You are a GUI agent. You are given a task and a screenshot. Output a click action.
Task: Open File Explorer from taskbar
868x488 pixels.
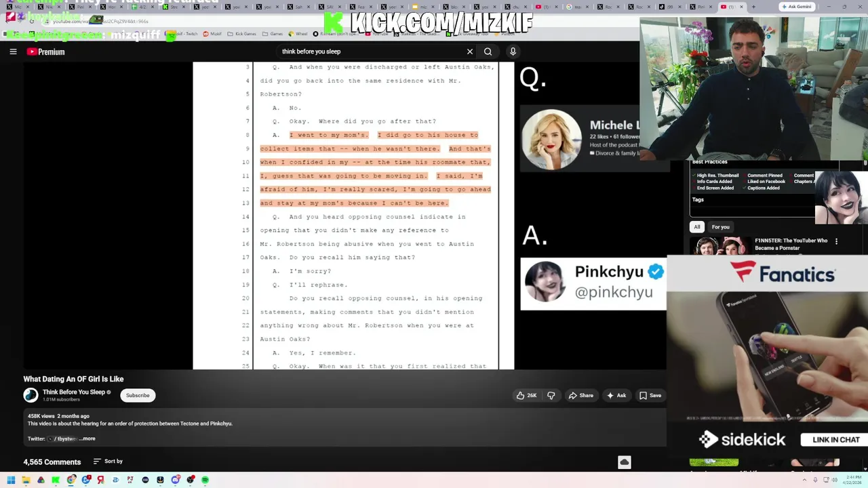coord(26,480)
